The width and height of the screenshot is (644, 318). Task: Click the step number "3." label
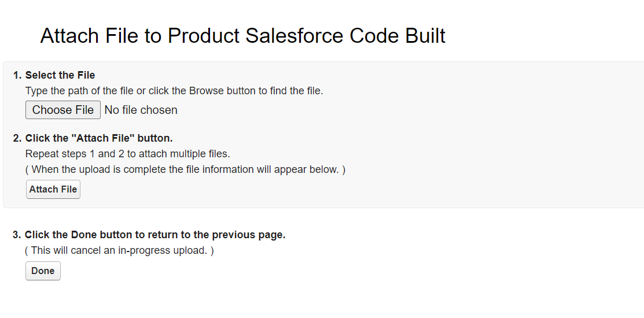click(17, 235)
